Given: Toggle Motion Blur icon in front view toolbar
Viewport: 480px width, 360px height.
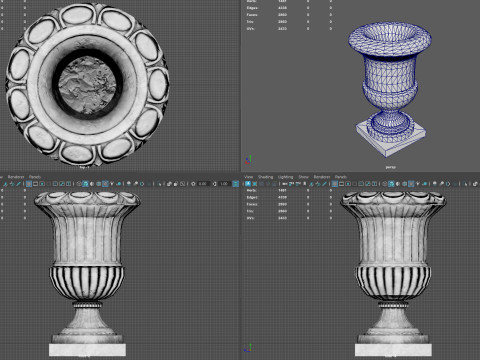Looking at the screenshot, I should click(x=136, y=184).
